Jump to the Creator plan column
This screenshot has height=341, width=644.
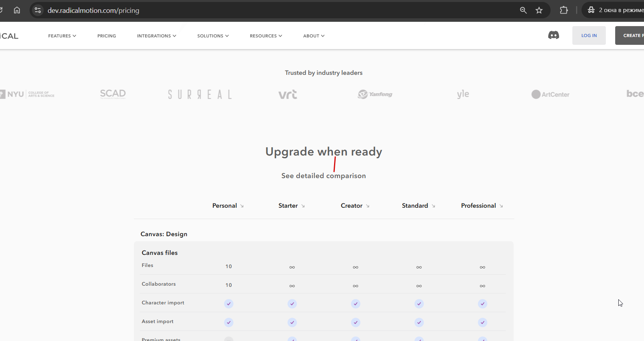(355, 206)
